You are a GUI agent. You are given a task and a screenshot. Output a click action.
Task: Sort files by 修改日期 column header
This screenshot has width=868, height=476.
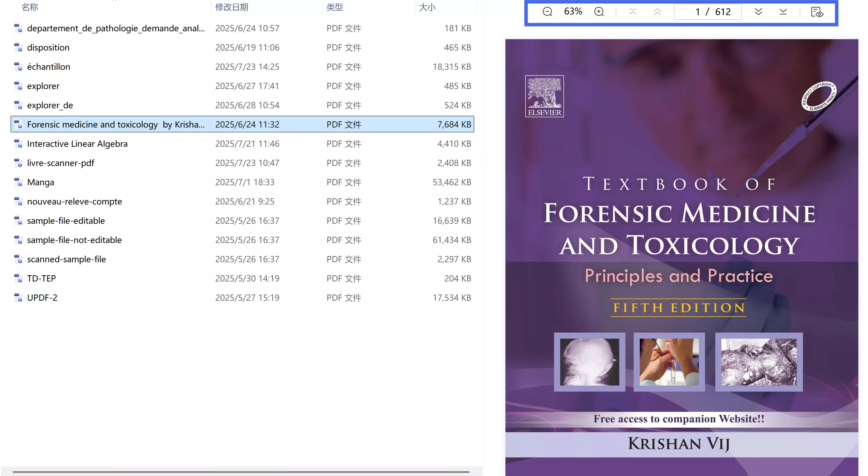coord(232,7)
